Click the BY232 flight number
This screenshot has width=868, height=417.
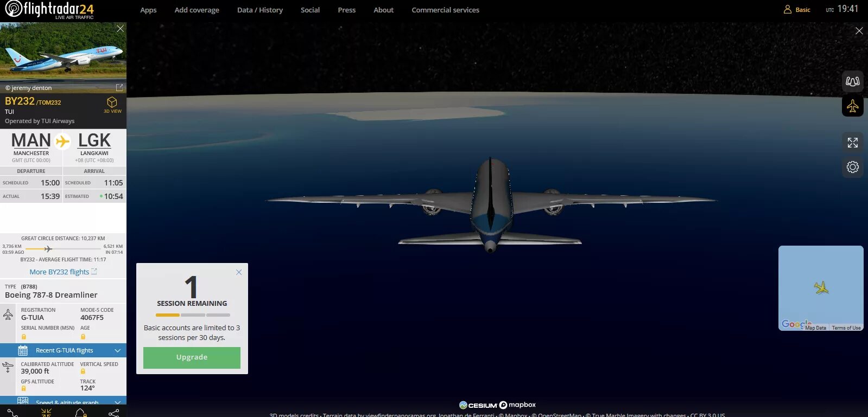coord(20,101)
